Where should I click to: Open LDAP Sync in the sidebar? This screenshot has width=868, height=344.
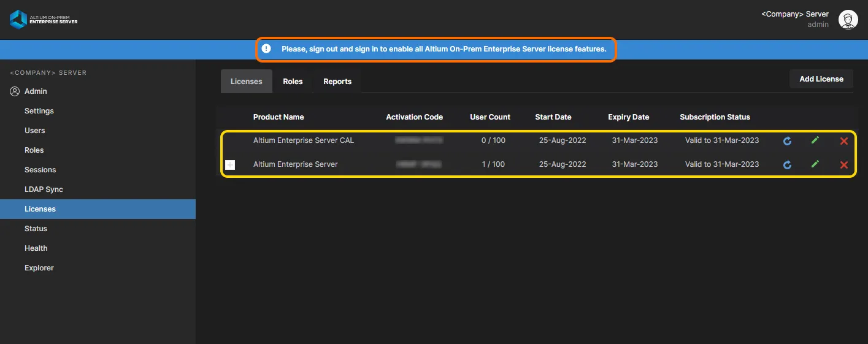pos(44,189)
